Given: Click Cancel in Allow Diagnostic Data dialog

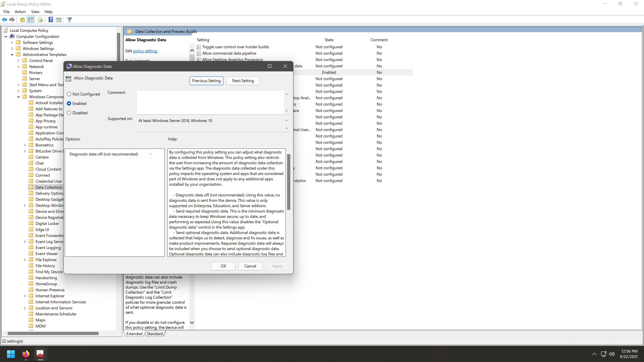Looking at the screenshot, I should pos(250,266).
